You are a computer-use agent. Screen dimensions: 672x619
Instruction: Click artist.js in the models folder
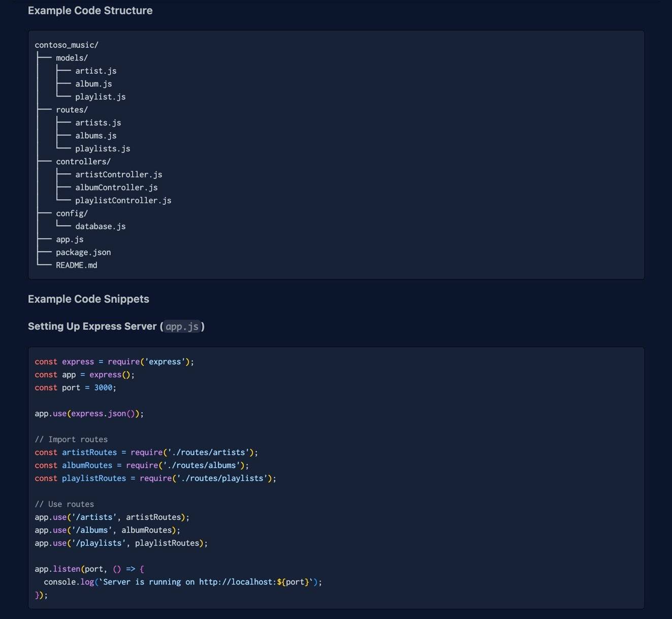coord(95,71)
